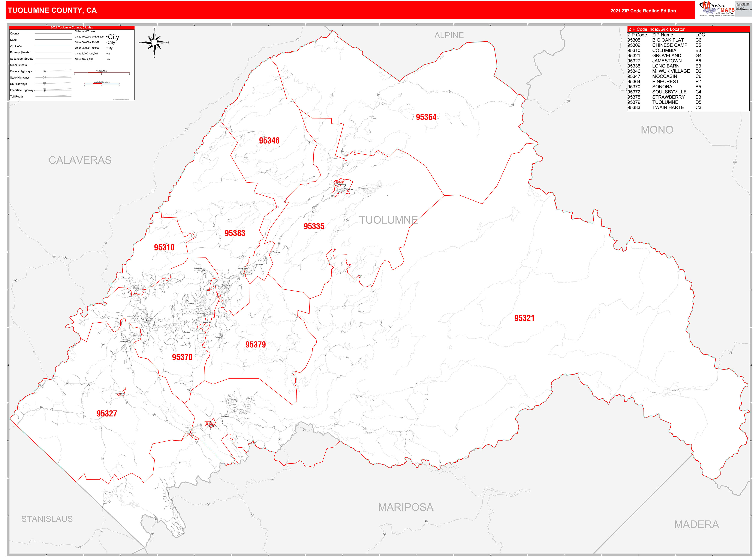Select the SONORA row in ZIP index

[x=662, y=87]
